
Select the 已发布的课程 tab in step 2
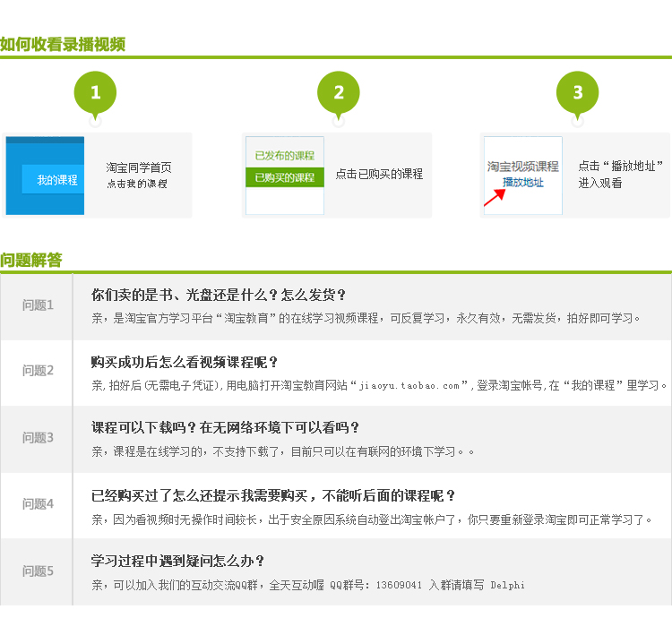pos(285,156)
